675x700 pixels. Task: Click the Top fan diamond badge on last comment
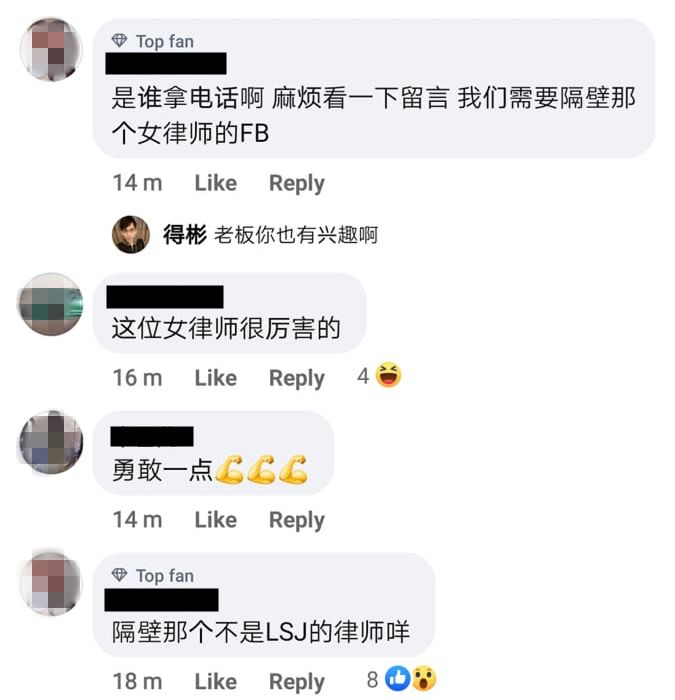[x=119, y=575]
